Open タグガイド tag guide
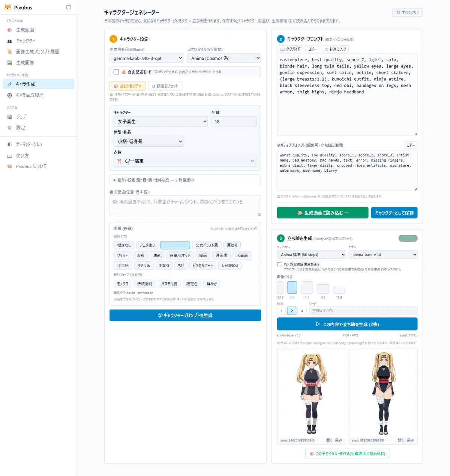 coord(290,49)
